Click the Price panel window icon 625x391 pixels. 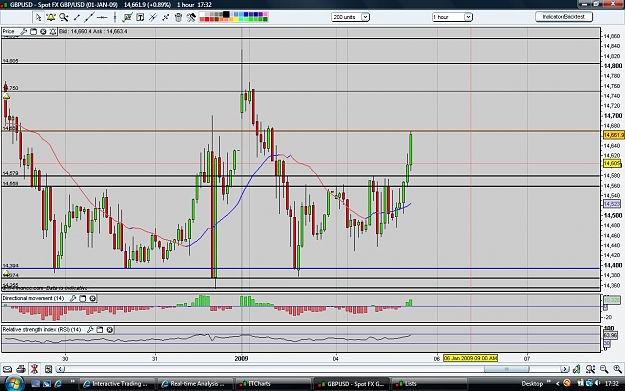coord(33,31)
